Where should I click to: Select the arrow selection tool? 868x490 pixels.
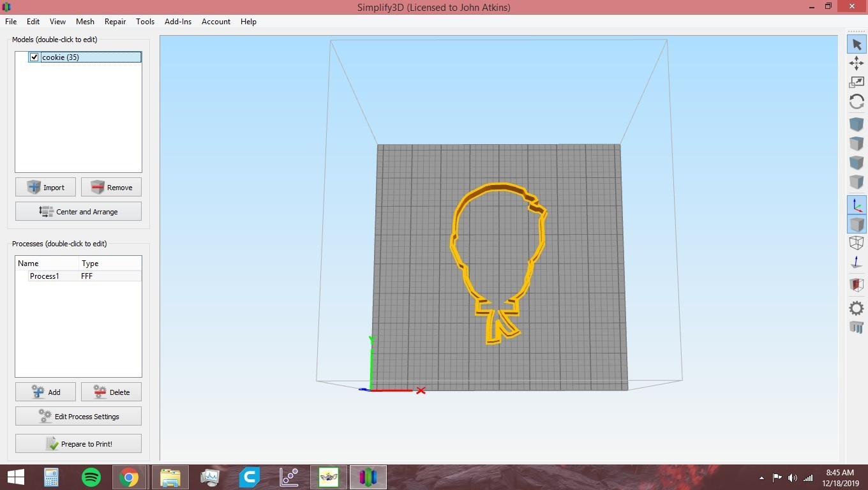pyautogui.click(x=857, y=44)
